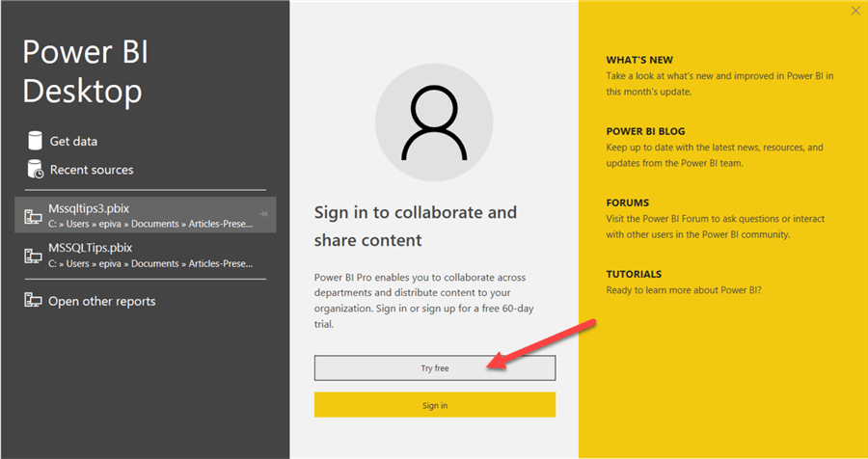
Task: Click the Try free button
Action: tap(435, 368)
